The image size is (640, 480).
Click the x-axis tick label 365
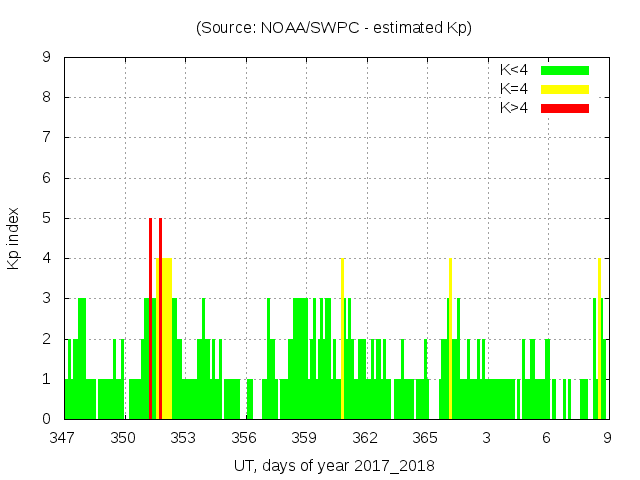pyautogui.click(x=425, y=438)
